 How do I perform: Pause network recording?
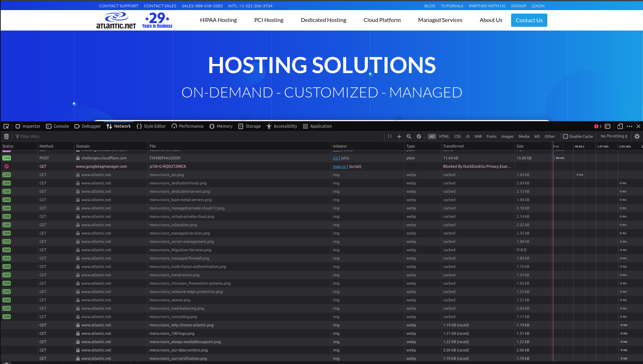pyautogui.click(x=390, y=136)
